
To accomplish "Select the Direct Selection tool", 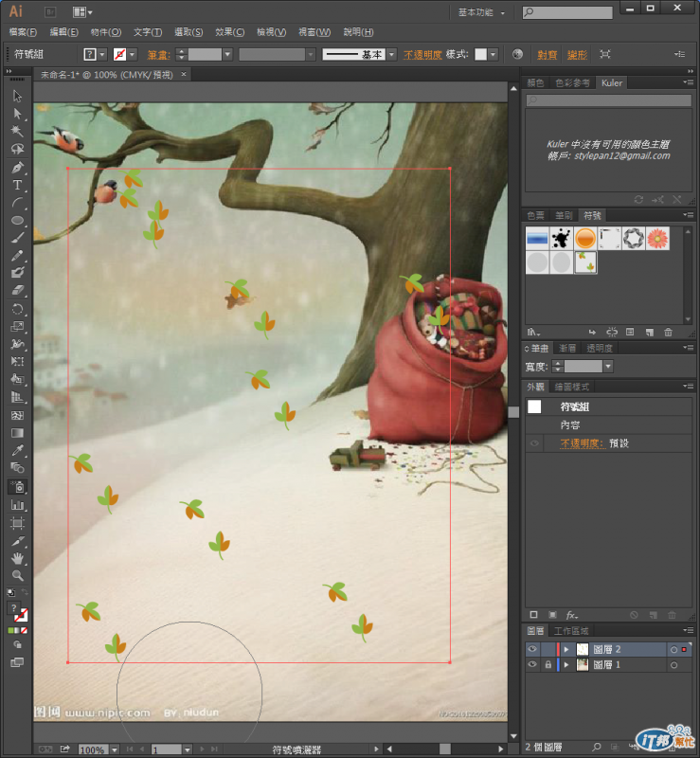I will [x=17, y=114].
